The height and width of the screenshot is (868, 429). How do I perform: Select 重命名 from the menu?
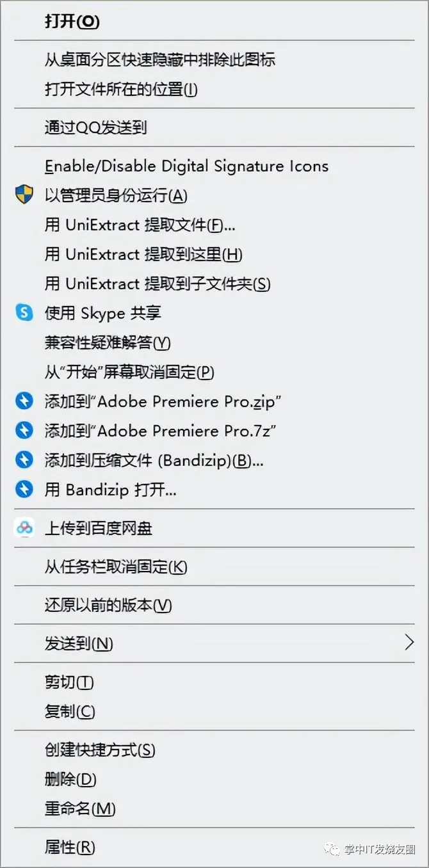point(80,808)
